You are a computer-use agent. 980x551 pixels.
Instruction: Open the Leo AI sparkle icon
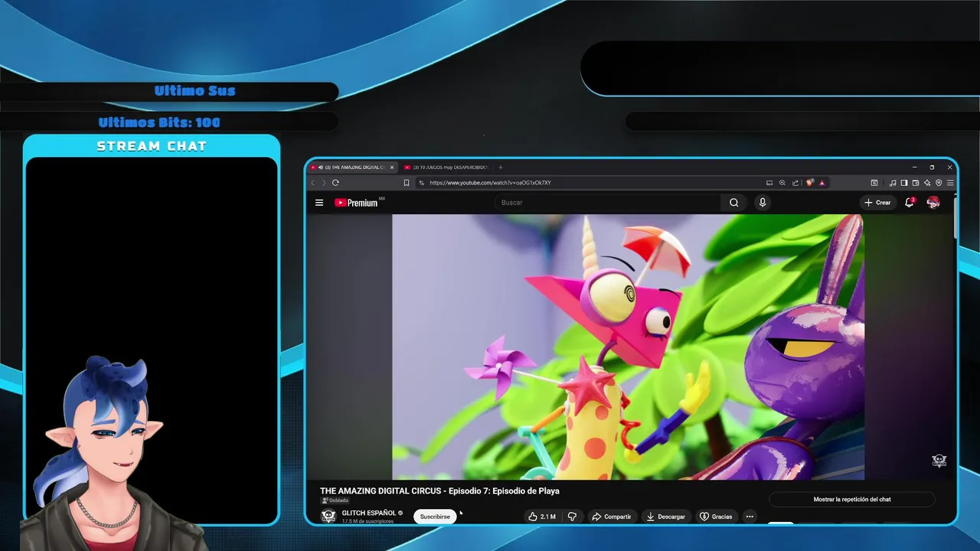coord(927,183)
